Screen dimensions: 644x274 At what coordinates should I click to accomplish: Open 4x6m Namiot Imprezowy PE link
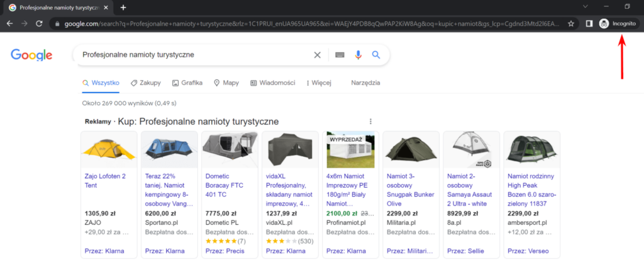348,190
